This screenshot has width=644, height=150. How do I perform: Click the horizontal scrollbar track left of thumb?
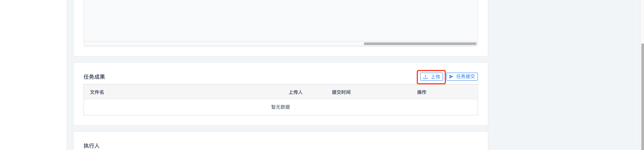224,44
